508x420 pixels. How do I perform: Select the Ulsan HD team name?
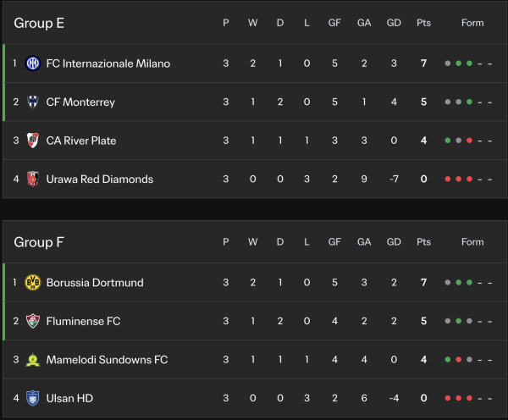(69, 398)
